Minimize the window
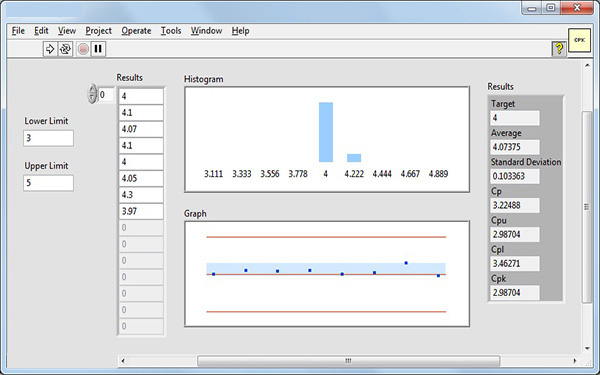The width and height of the screenshot is (600, 375). click(532, 8)
